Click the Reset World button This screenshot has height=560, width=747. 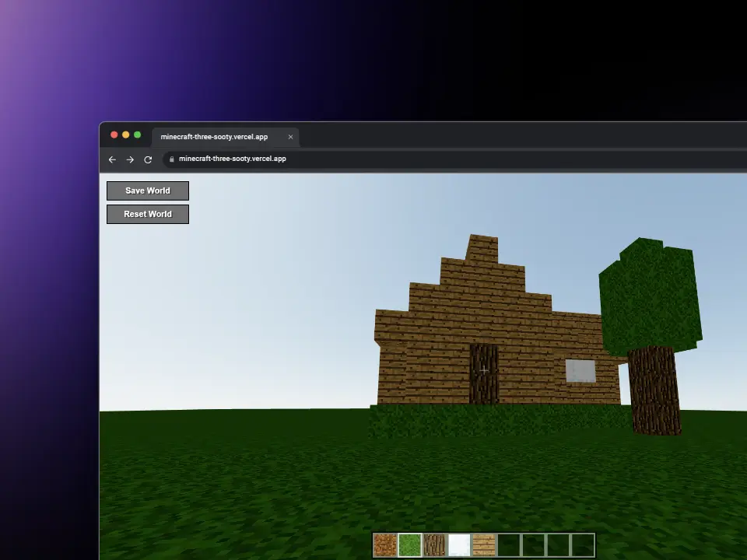point(148,215)
